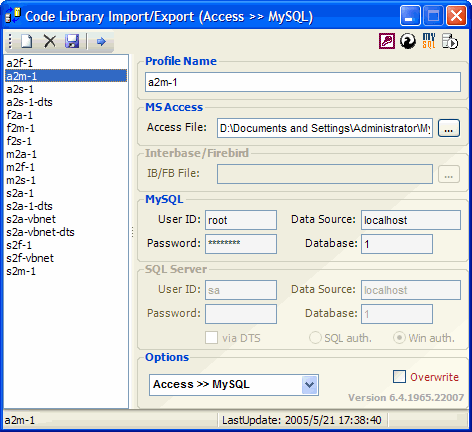Browse for Access File with ... button
This screenshot has height=432, width=472.
tap(449, 128)
